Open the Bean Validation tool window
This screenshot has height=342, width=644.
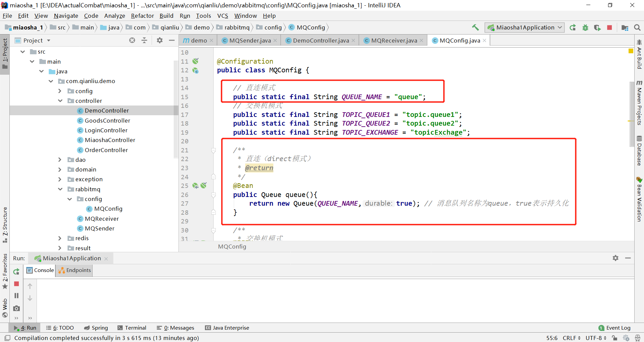pos(639,199)
